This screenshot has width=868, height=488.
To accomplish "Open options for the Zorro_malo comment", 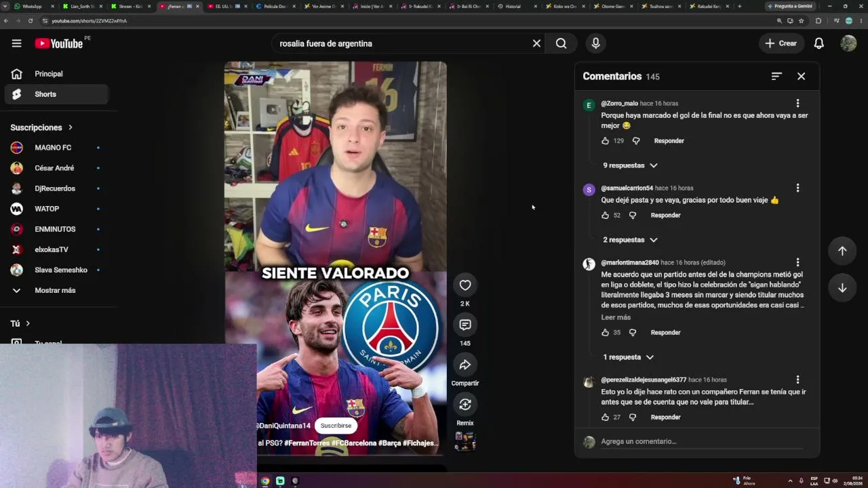I will [797, 103].
